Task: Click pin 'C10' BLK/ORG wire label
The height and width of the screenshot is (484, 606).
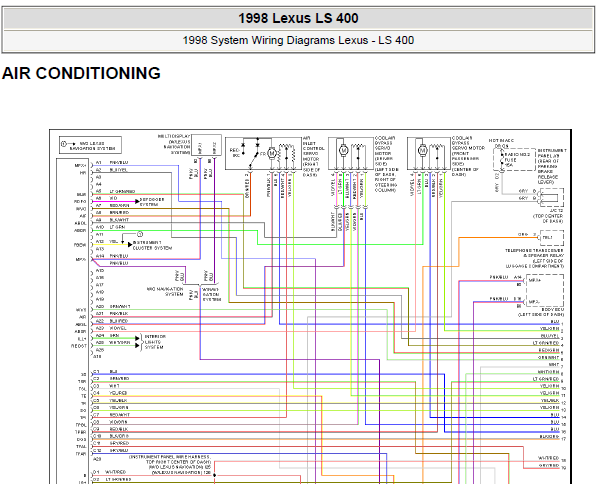Action: click(119, 436)
